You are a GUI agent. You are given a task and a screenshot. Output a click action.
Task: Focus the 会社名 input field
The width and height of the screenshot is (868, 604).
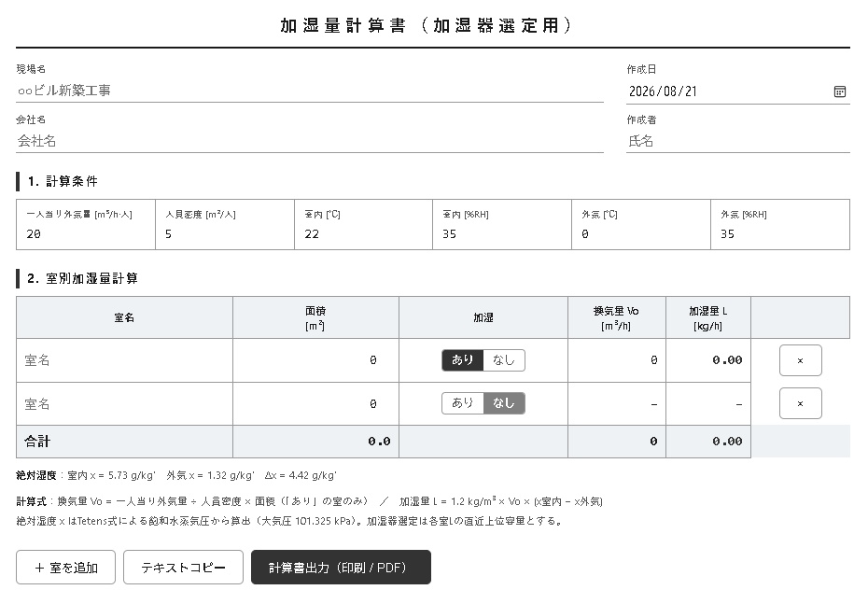tap(310, 141)
